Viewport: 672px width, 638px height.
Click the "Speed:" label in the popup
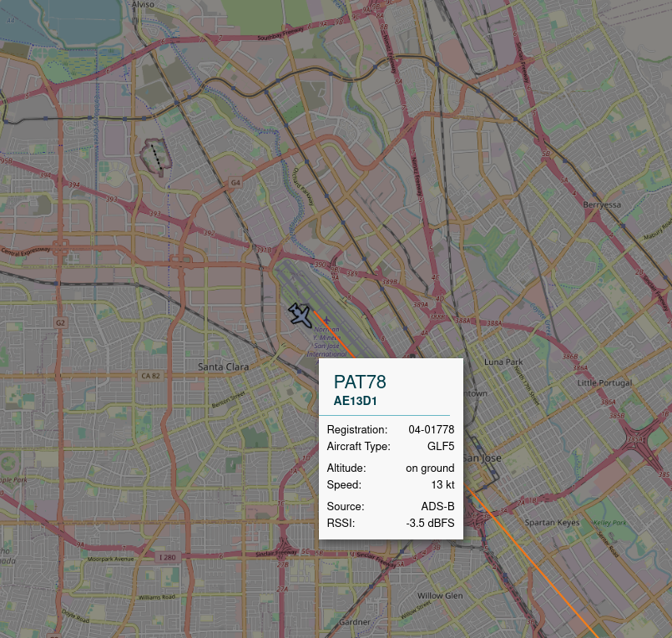tap(344, 484)
